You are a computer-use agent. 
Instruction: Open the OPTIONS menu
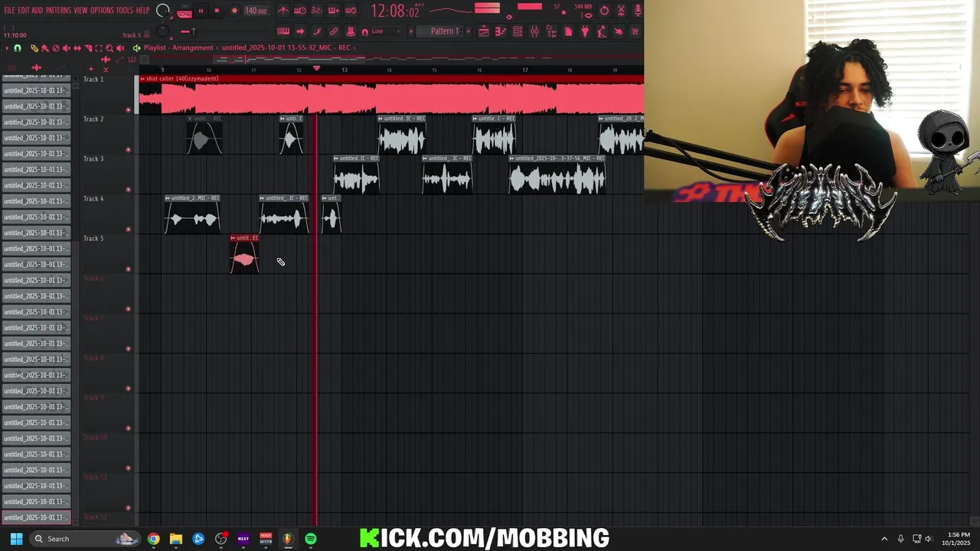(x=102, y=10)
